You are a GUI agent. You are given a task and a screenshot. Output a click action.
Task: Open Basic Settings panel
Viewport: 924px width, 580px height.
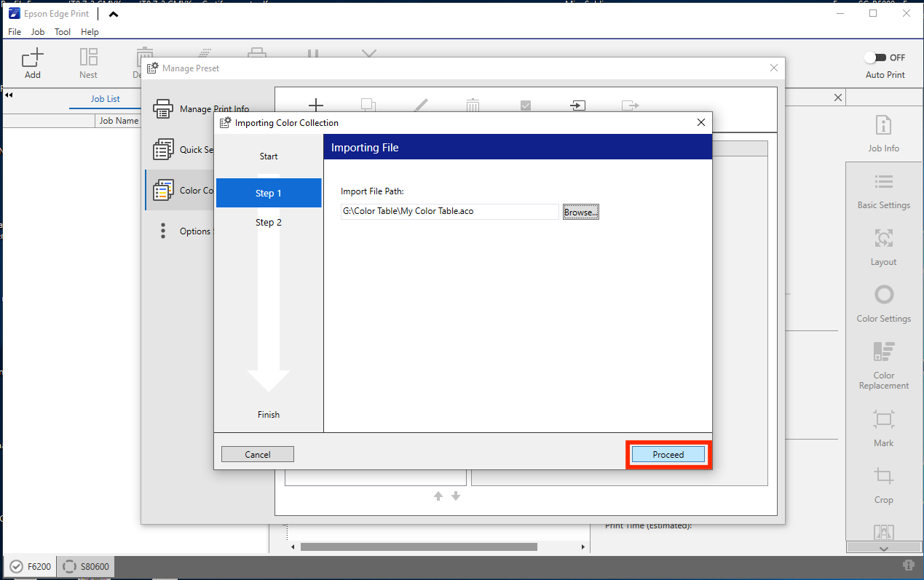click(883, 191)
